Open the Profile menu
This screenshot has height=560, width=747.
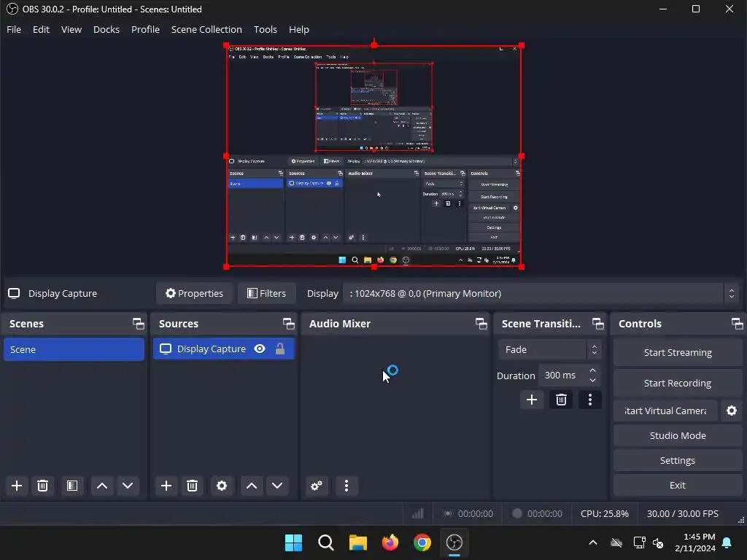pyautogui.click(x=145, y=29)
